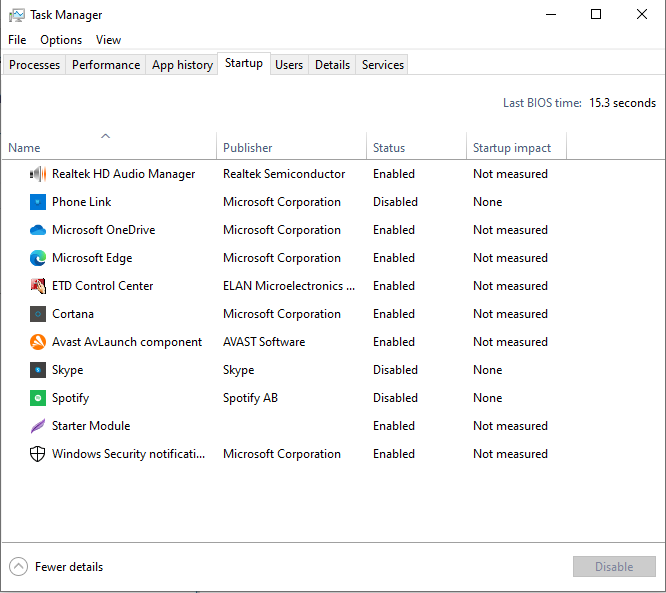
Task: Select the Realtek HD Audio Manager entry
Action: 123,174
